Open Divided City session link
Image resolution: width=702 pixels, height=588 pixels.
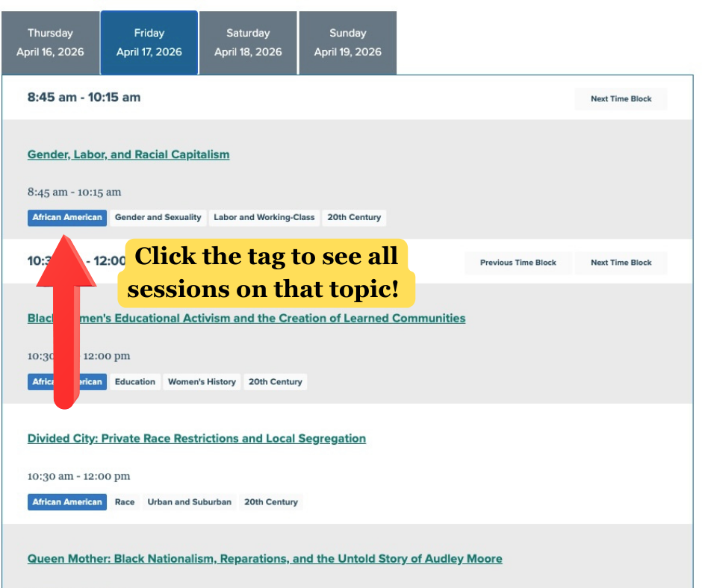point(196,438)
